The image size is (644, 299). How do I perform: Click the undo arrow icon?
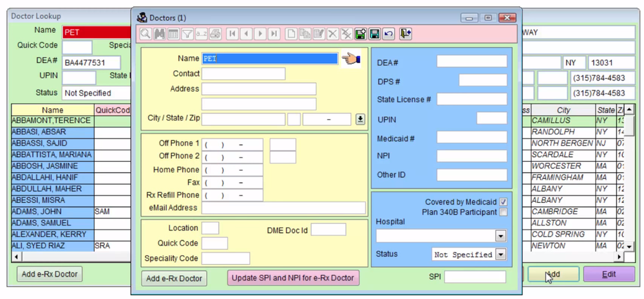388,34
